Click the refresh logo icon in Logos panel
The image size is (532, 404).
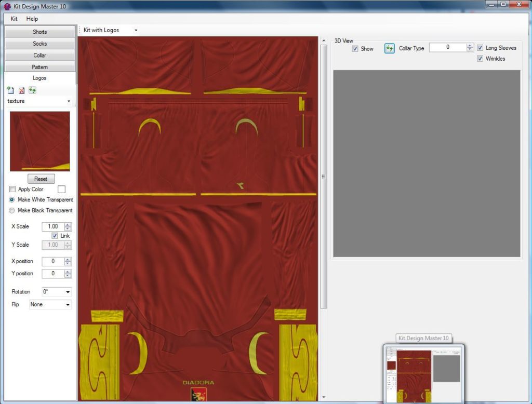(32, 90)
